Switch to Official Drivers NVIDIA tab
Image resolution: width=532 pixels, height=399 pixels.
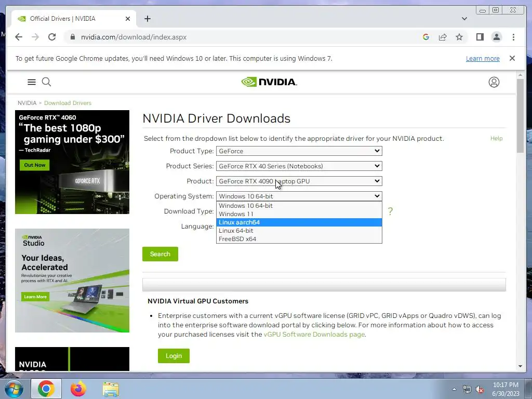pyautogui.click(x=73, y=19)
